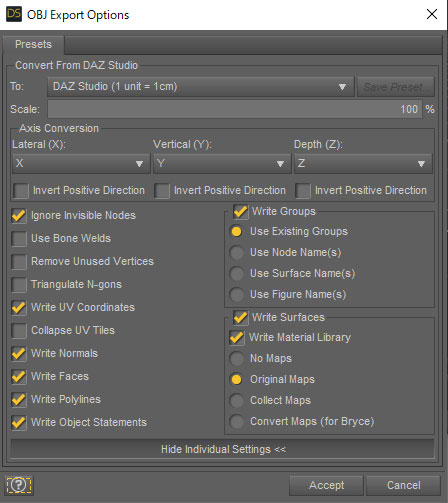Toggle the Write Groups checkbox

tap(241, 211)
